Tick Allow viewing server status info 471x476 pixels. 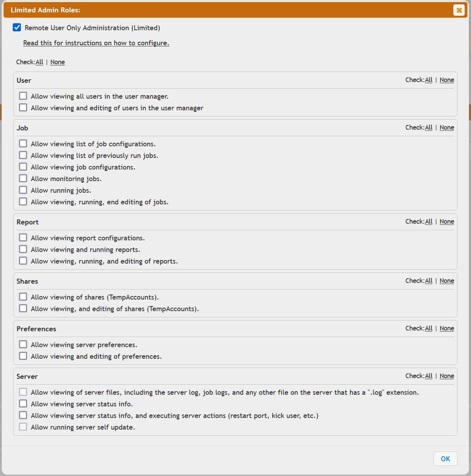coord(23,404)
